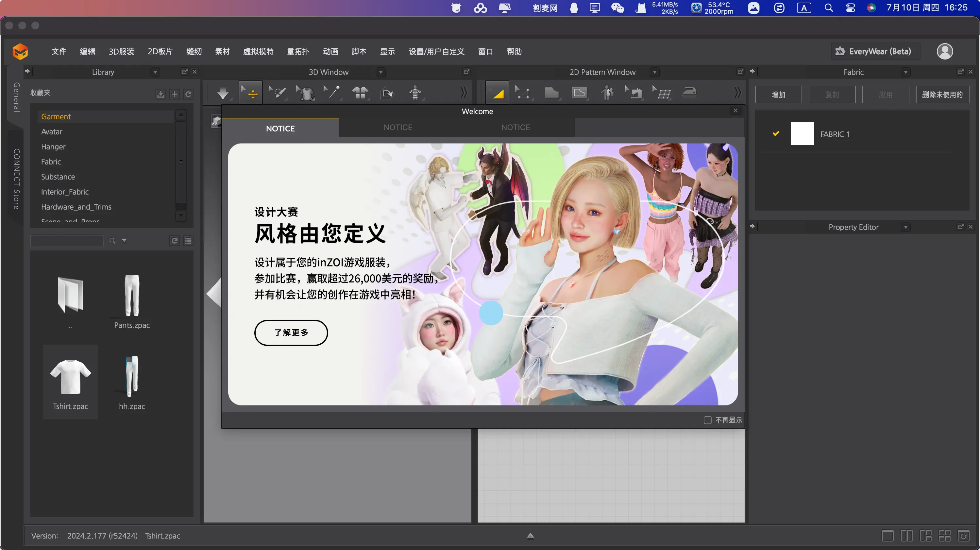Select the Tshirt.zpac thumbnail
This screenshot has width=980, height=550.
pos(70,377)
